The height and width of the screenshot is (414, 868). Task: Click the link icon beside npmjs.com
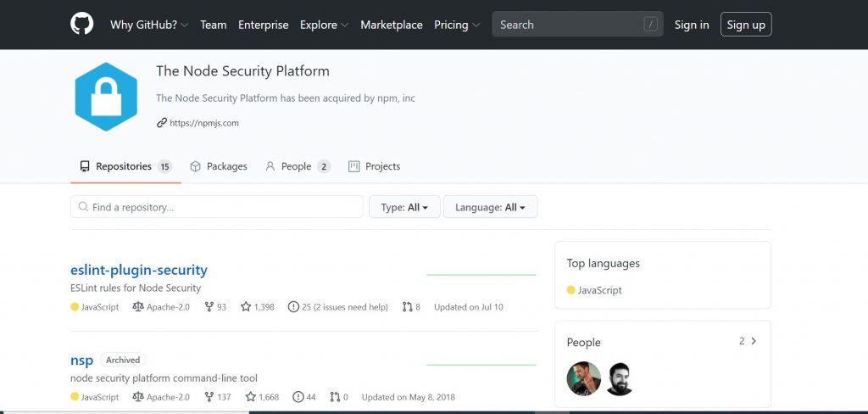click(x=162, y=122)
